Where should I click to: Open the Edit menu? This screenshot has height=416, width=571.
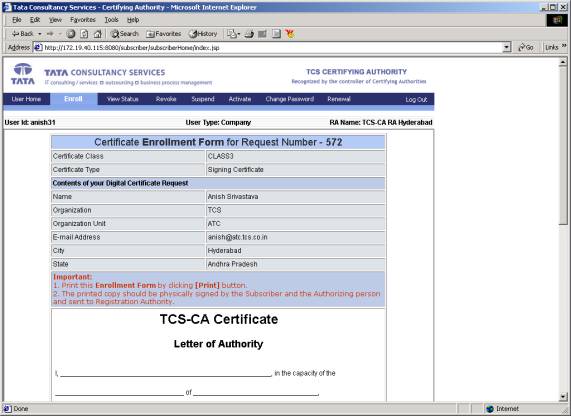tap(35, 20)
